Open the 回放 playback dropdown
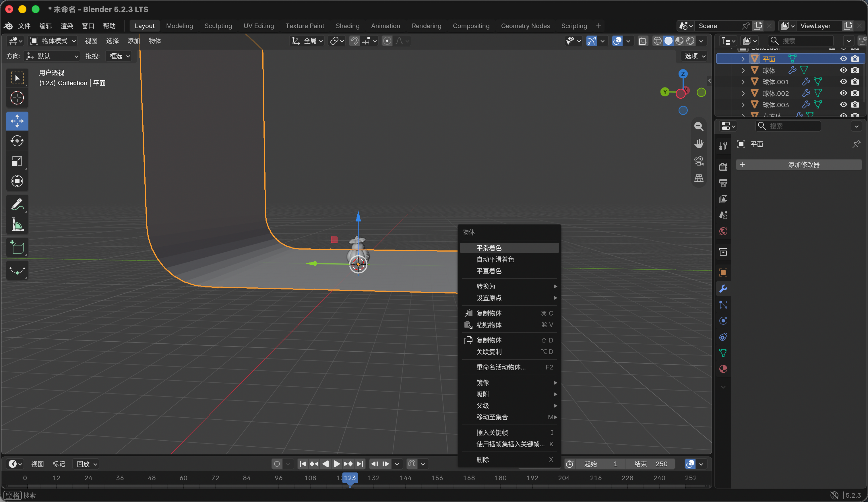This screenshot has width=868, height=502. point(86,464)
